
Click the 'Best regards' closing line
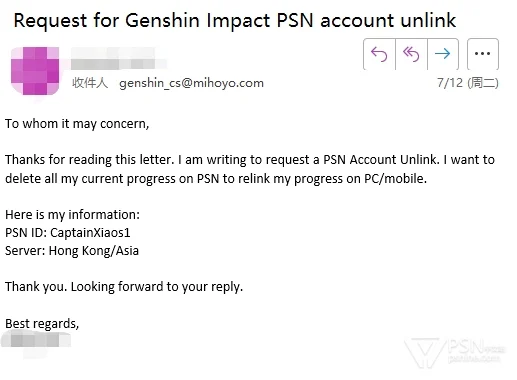42,324
